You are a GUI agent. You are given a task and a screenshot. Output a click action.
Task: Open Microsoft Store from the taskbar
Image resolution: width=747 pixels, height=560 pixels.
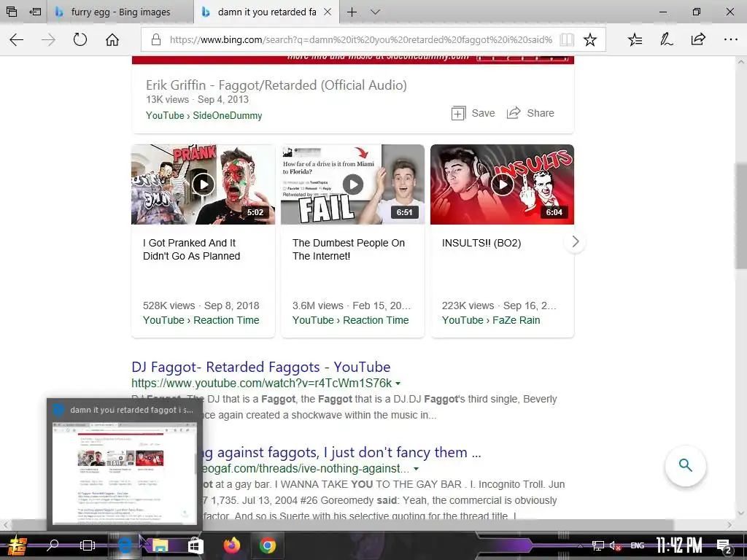195,545
